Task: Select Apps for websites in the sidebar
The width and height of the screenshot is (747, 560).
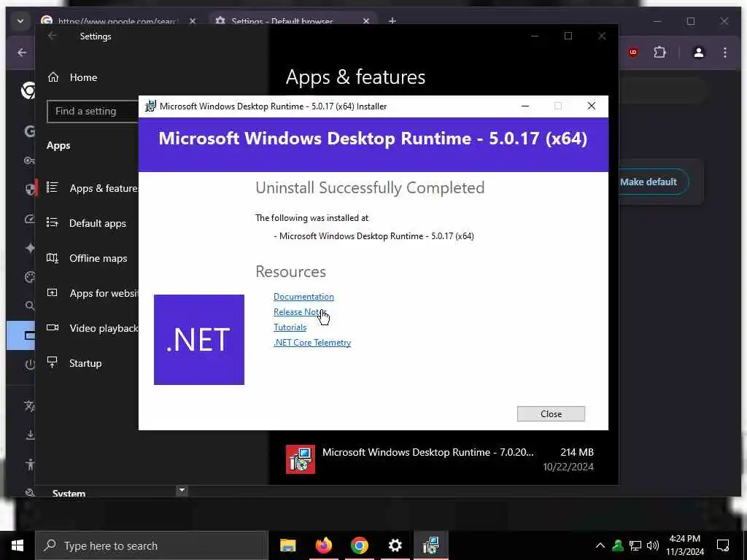Action: [92, 293]
